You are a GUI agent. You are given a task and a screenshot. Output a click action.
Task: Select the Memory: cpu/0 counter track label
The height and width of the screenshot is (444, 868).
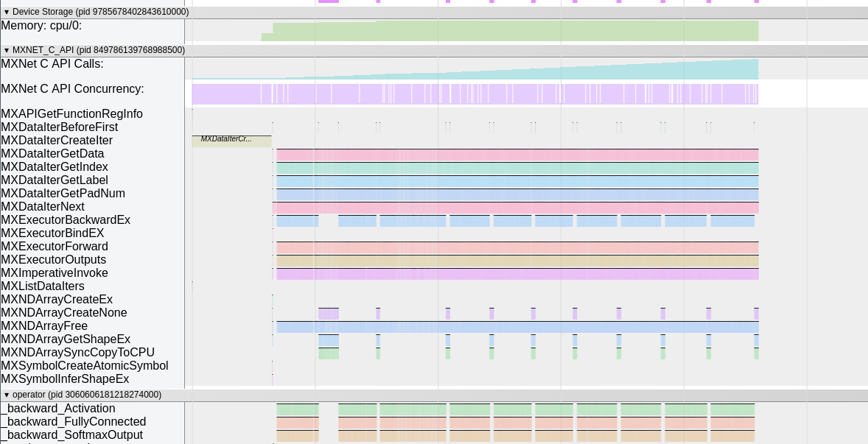pyautogui.click(x=41, y=26)
